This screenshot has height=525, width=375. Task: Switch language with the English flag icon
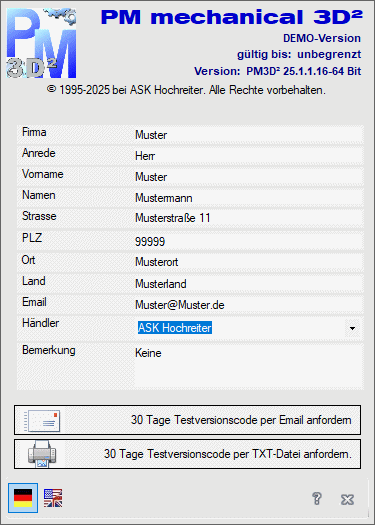[53, 498]
